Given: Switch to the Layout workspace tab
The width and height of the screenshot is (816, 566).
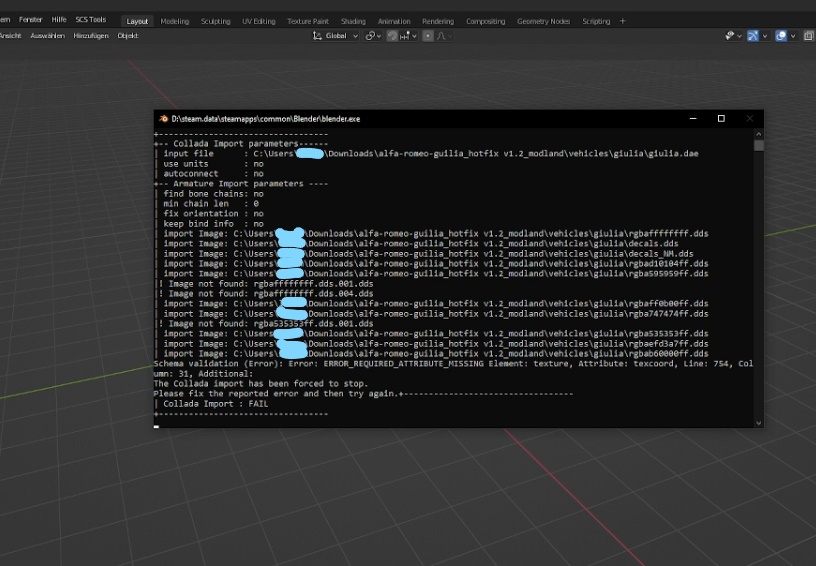Looking at the screenshot, I should [137, 21].
